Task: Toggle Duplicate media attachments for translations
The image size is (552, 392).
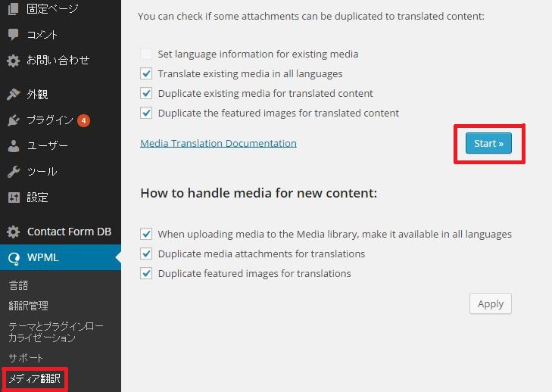Action: tap(146, 254)
